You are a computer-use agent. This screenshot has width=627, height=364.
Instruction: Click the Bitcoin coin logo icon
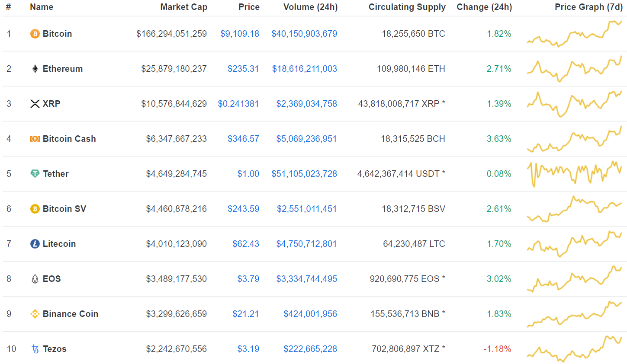(x=35, y=34)
